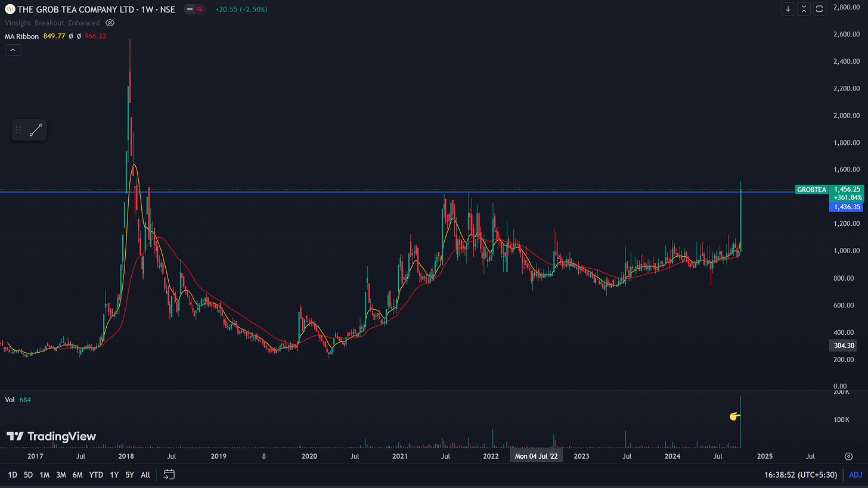Click MA Ribbon value 966.22
The width and height of the screenshot is (868, 488).
(94, 36)
